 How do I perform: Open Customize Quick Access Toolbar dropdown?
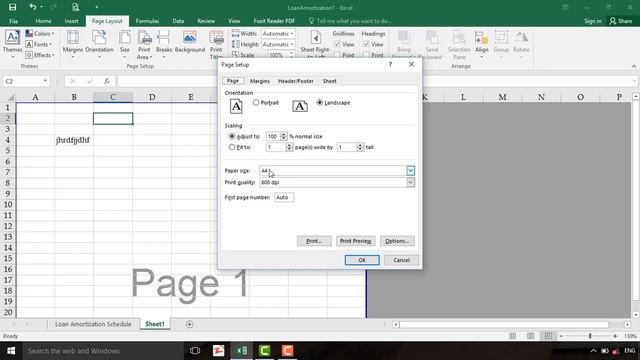pos(97,7)
